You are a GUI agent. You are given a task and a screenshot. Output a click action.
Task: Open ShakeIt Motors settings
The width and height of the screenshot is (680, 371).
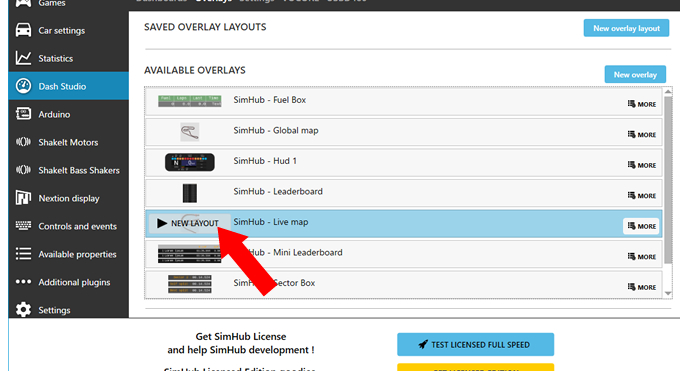pos(69,142)
